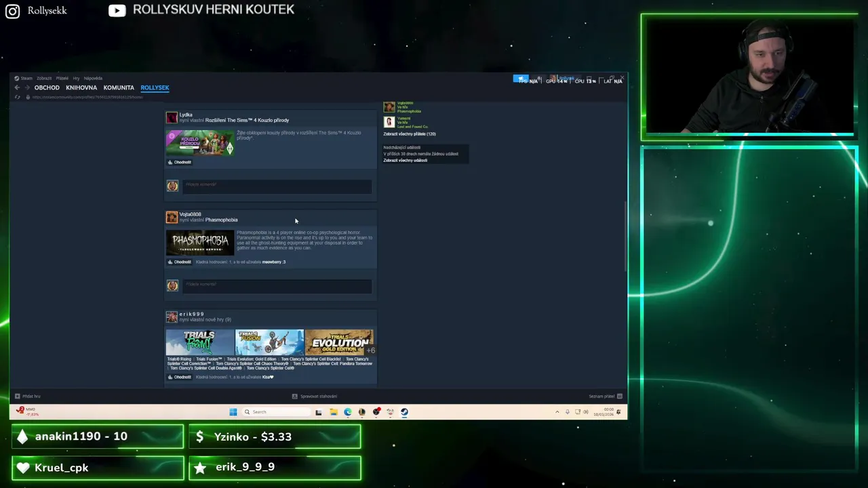Show hidden tray icons chevron
The width and height of the screenshot is (868, 488).
[x=557, y=412]
